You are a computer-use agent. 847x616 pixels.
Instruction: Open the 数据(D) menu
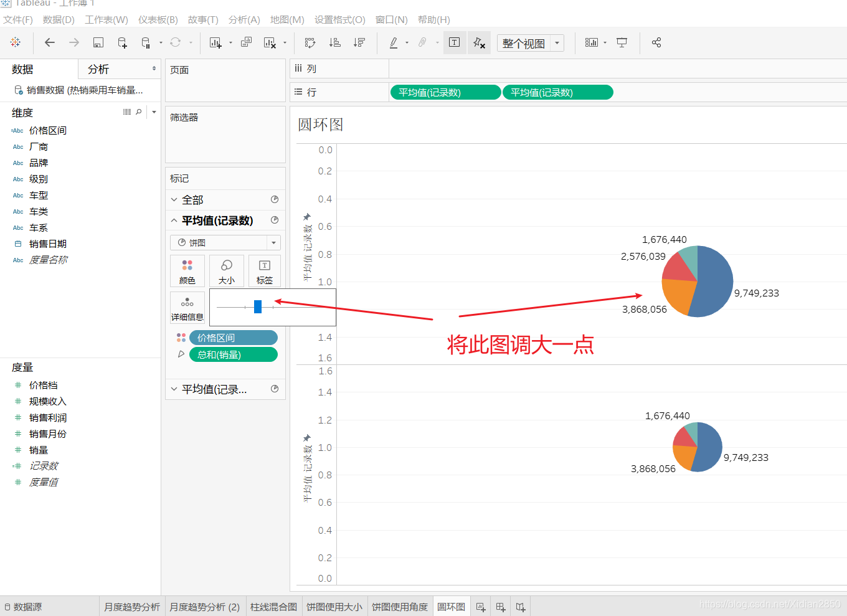click(x=59, y=20)
